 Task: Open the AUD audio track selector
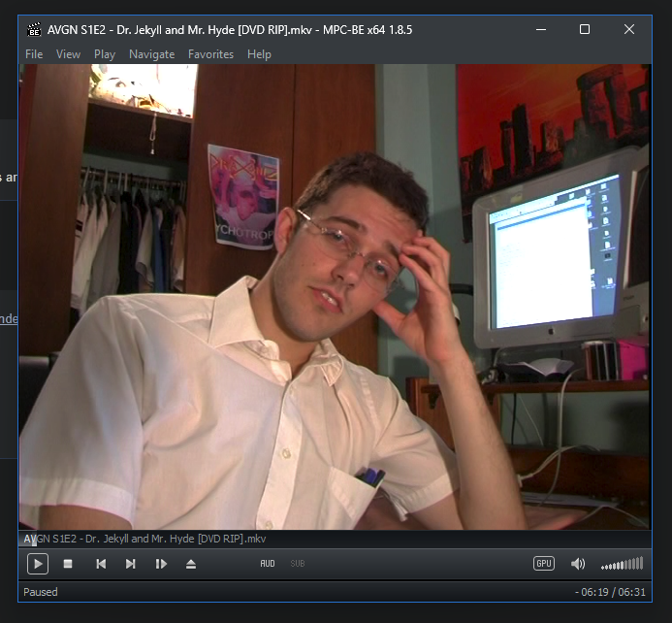tap(268, 564)
